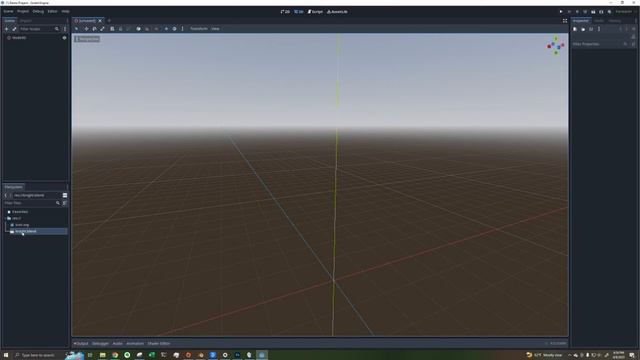The height and width of the screenshot is (360, 640).
Task: Open the Scene menu
Action: [8, 11]
